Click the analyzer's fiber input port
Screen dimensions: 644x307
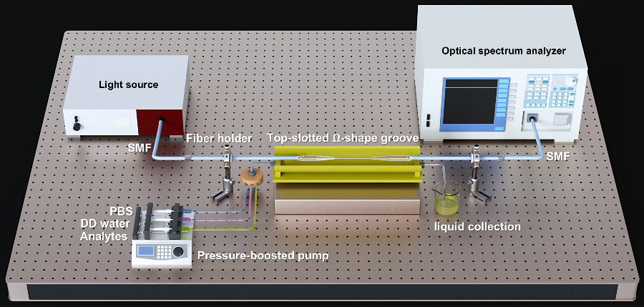532,120
